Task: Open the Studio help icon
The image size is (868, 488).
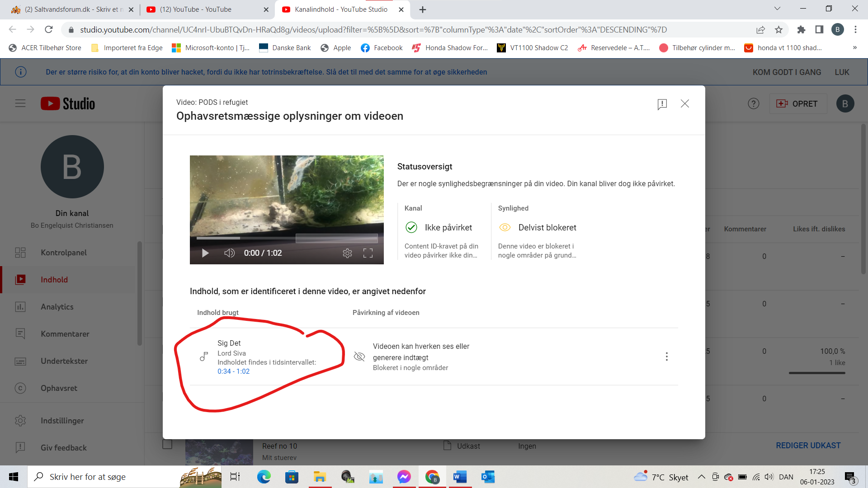Action: tap(753, 103)
